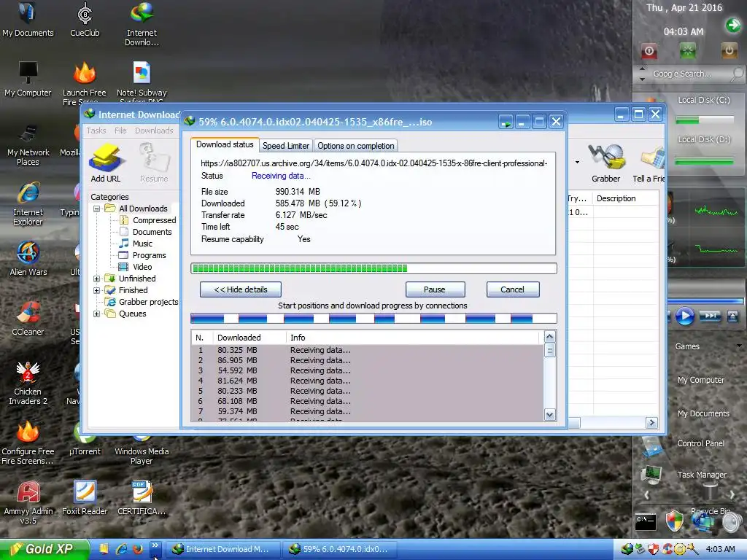
Task: Open the command prompt icon in the sidebar
Action: pyautogui.click(x=646, y=522)
